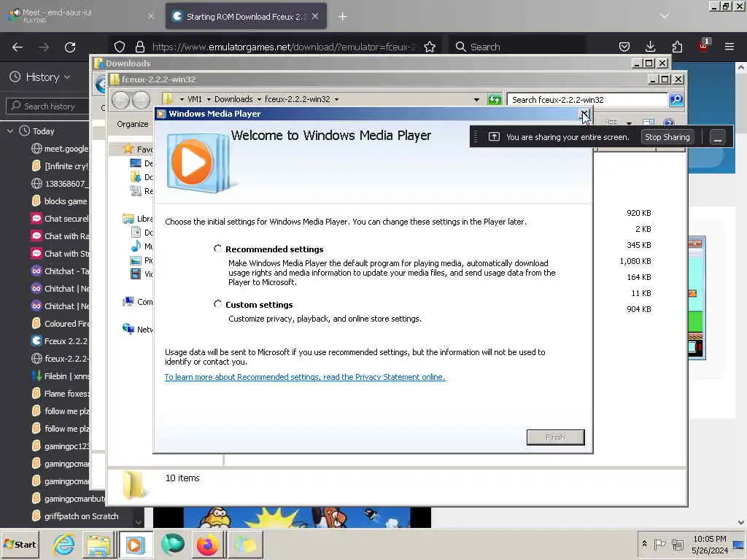
Task: Close the Windows Media Player welcome dialog
Action: coord(584,113)
